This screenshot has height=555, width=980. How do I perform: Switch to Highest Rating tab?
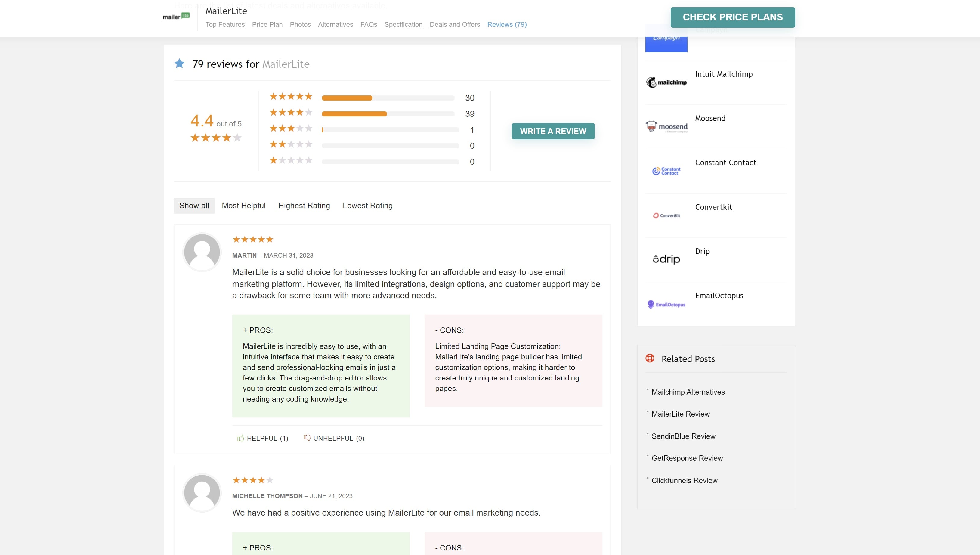(x=304, y=206)
